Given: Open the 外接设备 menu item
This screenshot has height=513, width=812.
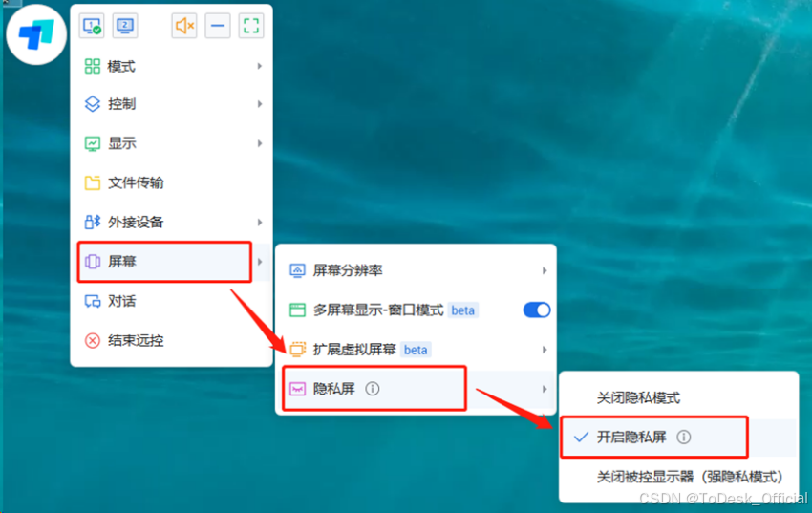Looking at the screenshot, I should 171,222.
